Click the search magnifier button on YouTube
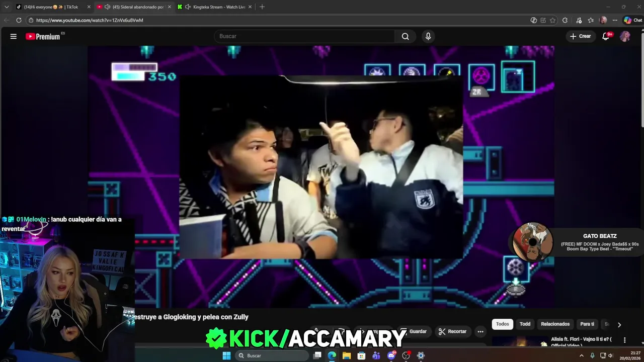Viewport: 644px width, 362px height. 405,36
